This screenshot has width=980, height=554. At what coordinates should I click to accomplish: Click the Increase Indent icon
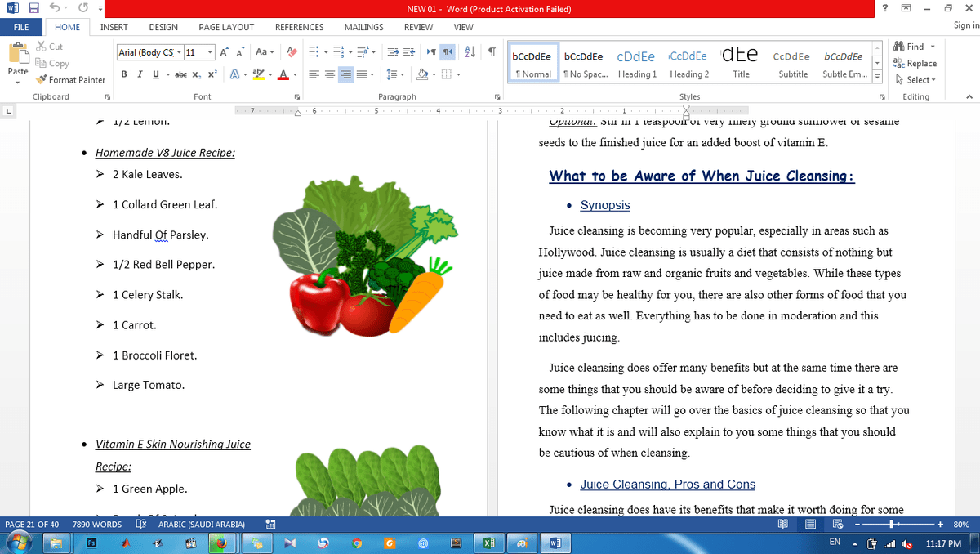pyautogui.click(x=409, y=52)
